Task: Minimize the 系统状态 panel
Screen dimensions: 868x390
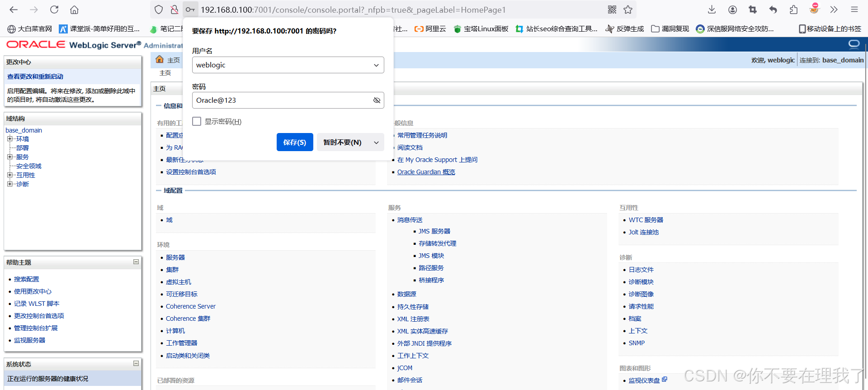Action: pyautogui.click(x=136, y=363)
